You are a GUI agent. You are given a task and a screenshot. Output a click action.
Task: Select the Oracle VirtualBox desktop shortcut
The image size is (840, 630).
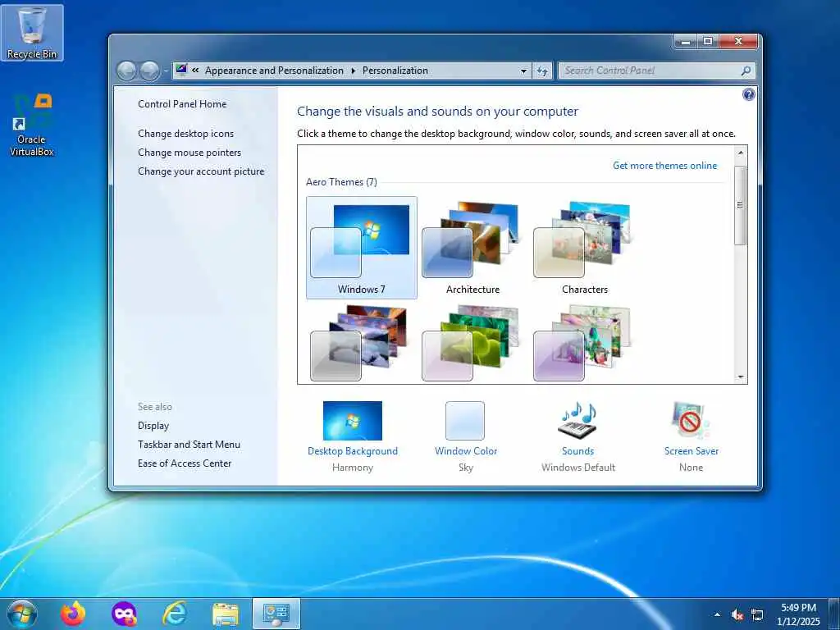pyautogui.click(x=32, y=125)
